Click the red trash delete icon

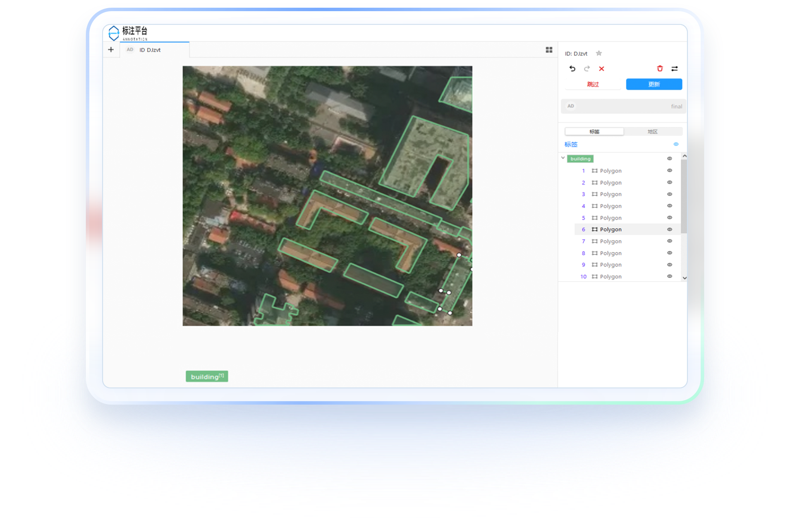pos(660,69)
